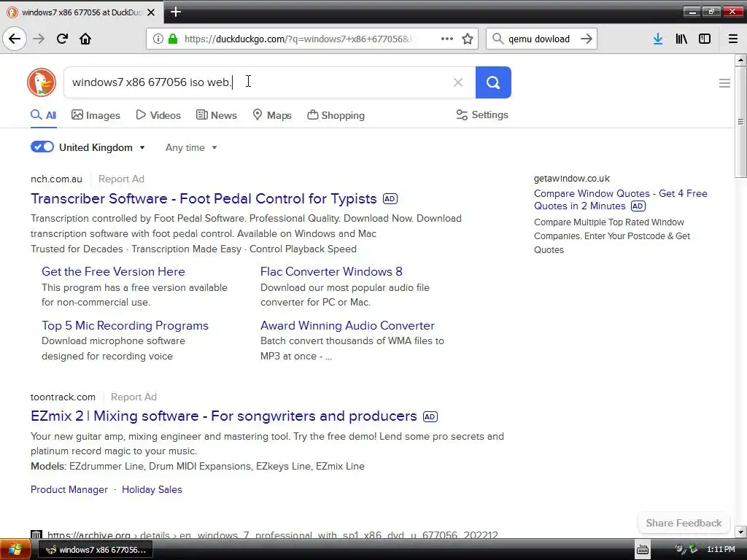Click the network status tray icon
Image resolution: width=747 pixels, height=560 pixels.
[x=693, y=550]
